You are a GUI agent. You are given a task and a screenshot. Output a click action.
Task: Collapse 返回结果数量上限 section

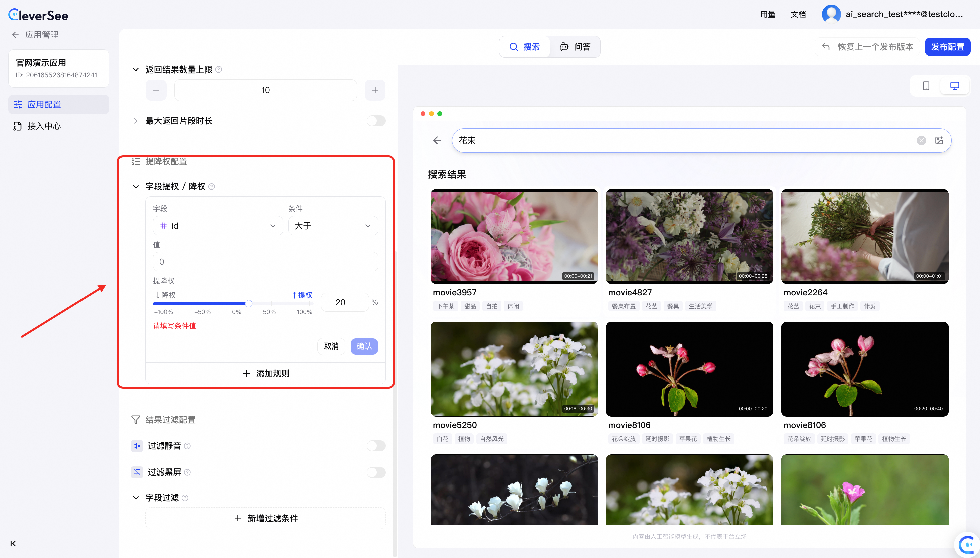pos(135,69)
